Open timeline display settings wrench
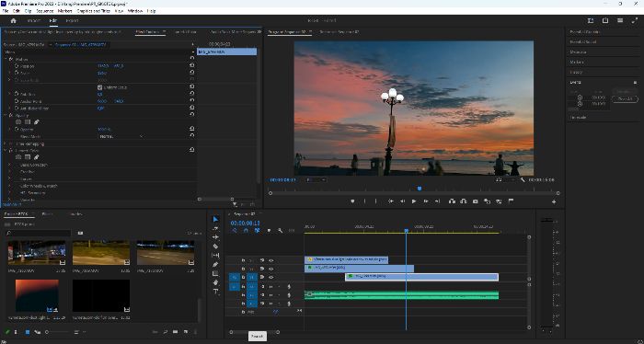 point(280,231)
